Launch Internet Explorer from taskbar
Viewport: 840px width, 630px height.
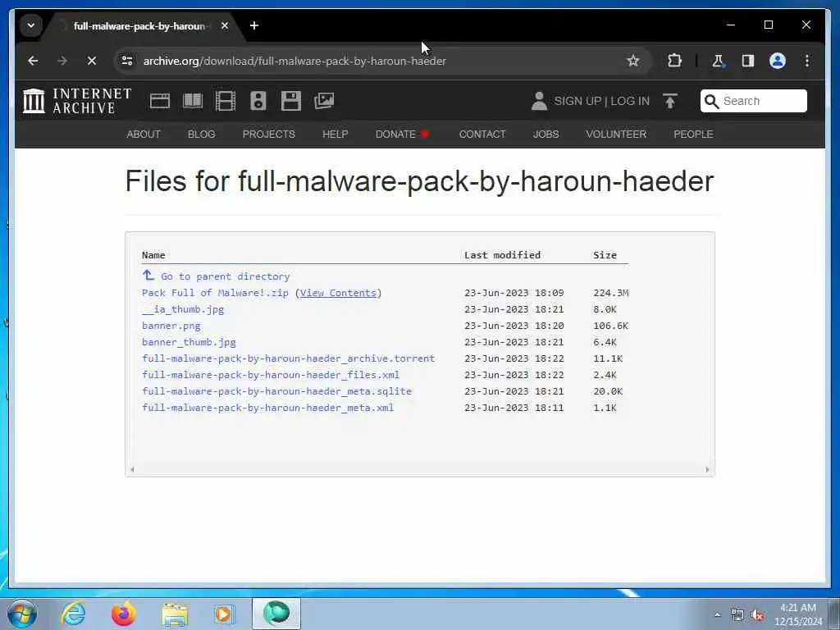(x=73, y=614)
